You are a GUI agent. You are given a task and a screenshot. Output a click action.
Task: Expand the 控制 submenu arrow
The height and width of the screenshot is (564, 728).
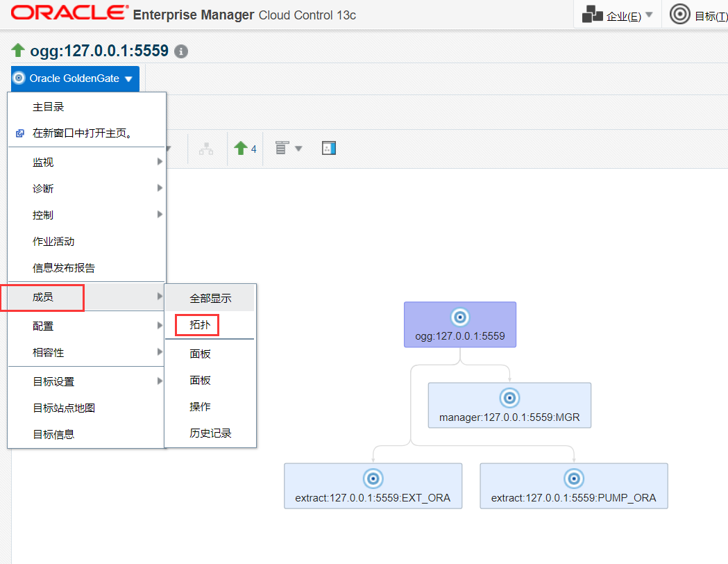(160, 215)
